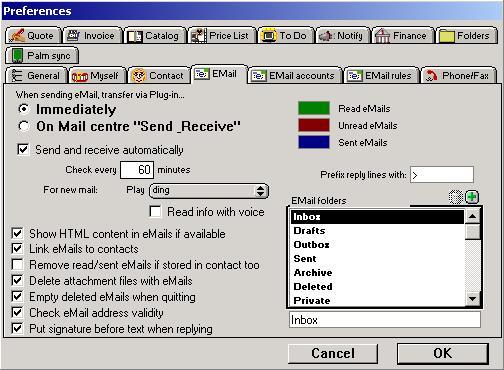Click the Quote tab's pen icon
The image size is (504, 370).
tap(17, 36)
